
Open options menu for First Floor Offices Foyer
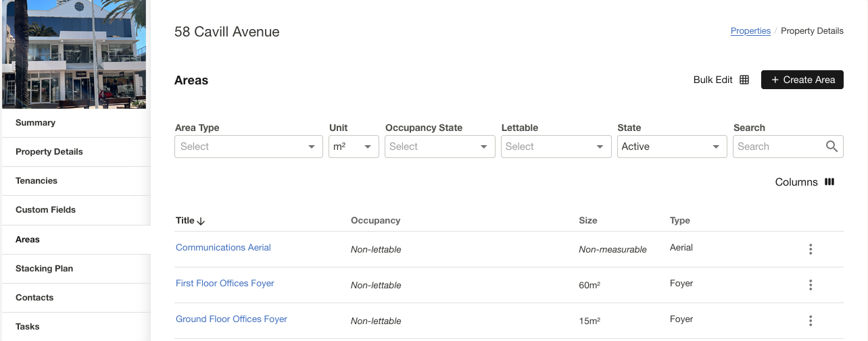(x=811, y=285)
